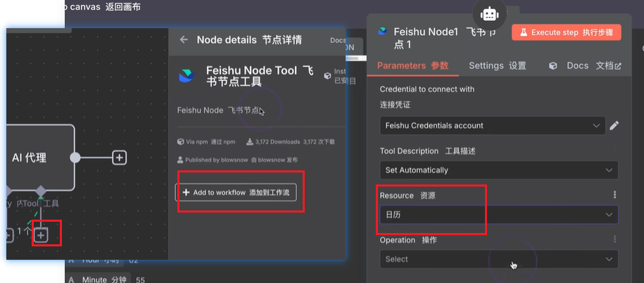Click the plus connector right of AI agent node

point(119,157)
